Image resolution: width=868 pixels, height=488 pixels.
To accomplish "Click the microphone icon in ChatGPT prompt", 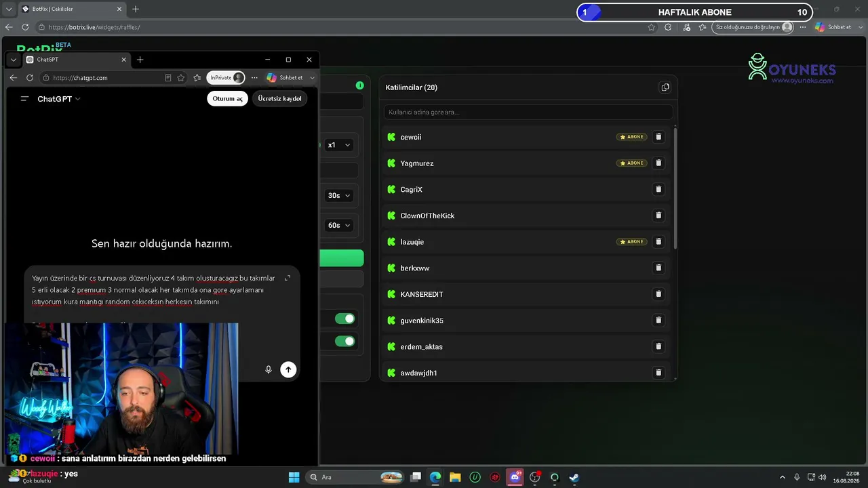I will click(x=269, y=369).
